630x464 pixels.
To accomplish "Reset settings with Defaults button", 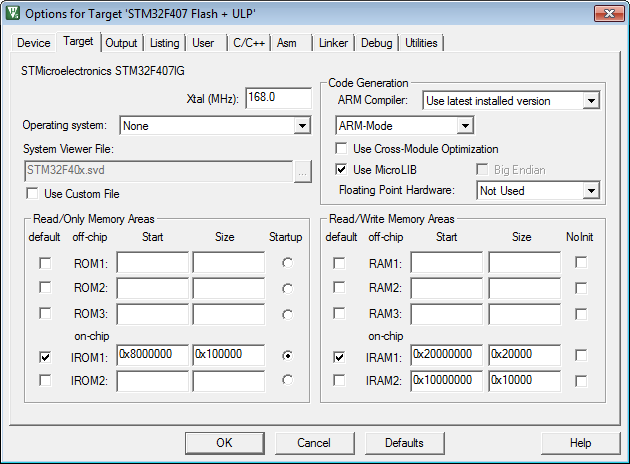I will [404, 443].
